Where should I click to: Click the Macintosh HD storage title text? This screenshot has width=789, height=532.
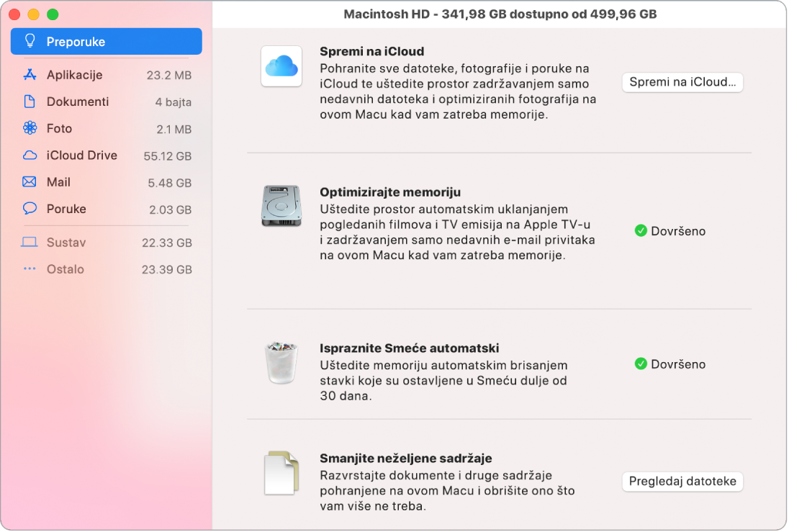(500, 12)
